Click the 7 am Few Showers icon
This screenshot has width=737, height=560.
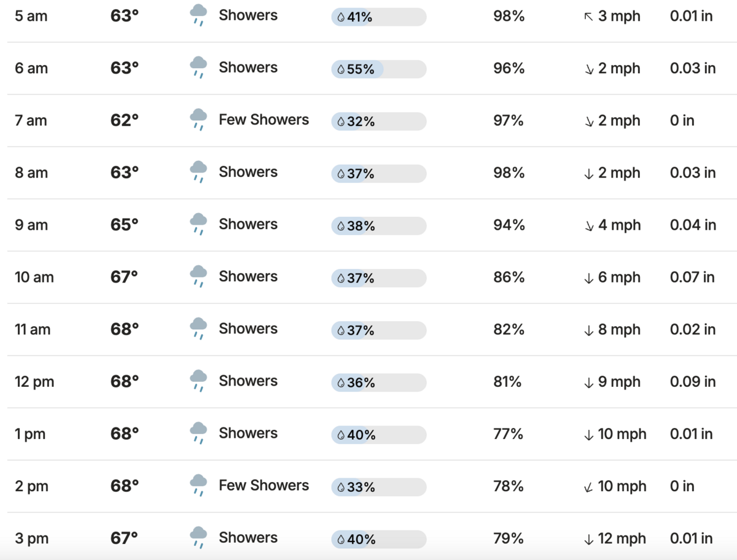click(x=198, y=119)
